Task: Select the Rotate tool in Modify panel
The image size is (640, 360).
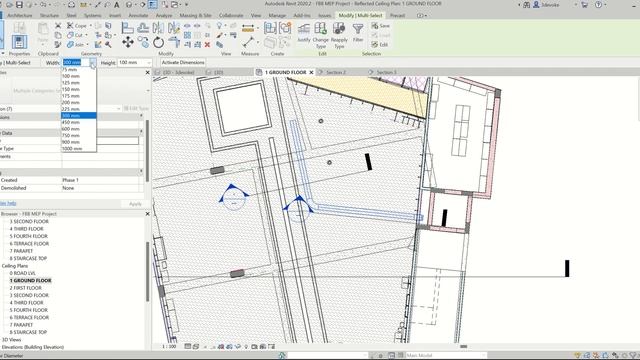Action: click(158, 42)
